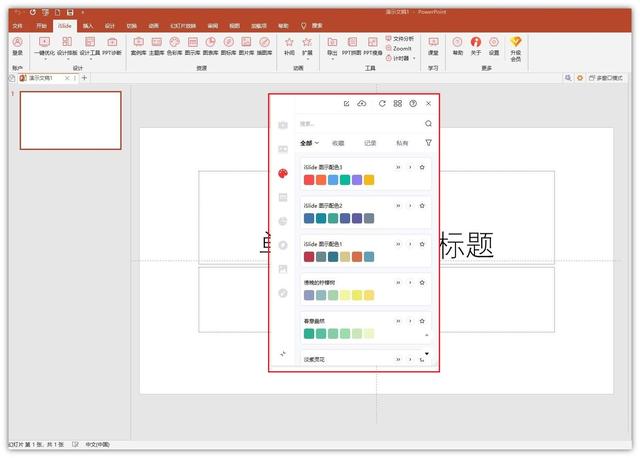The height and width of the screenshot is (458, 640).
Task: Select slide 1 thumbnail
Action: 71,120
